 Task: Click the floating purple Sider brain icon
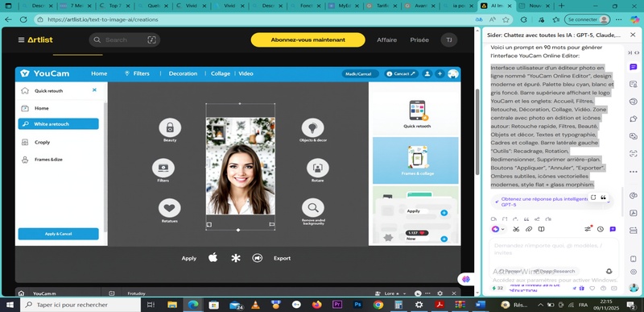pos(466,279)
